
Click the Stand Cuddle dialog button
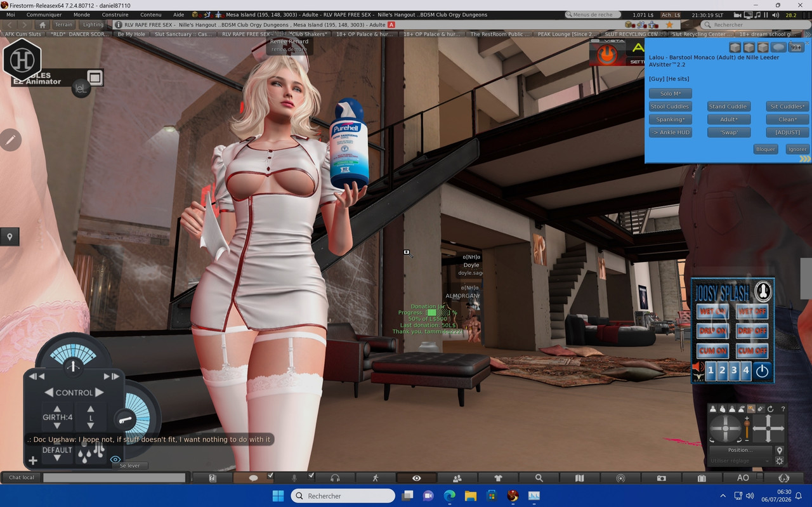[728, 107]
